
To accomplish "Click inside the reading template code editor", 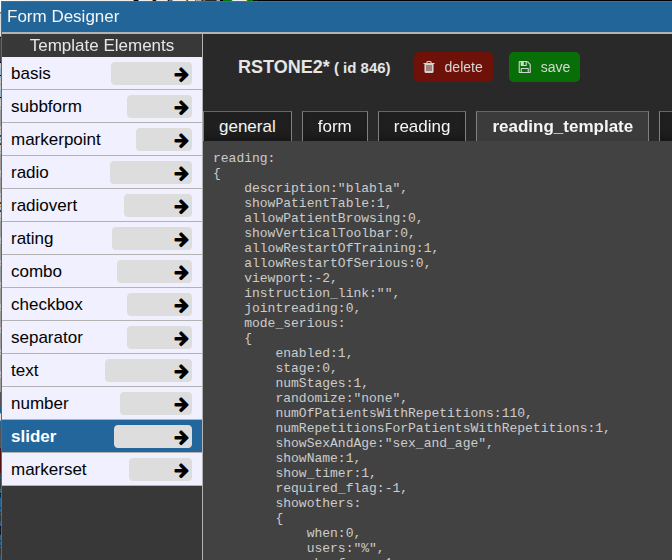I will pyautogui.click(x=450, y=350).
